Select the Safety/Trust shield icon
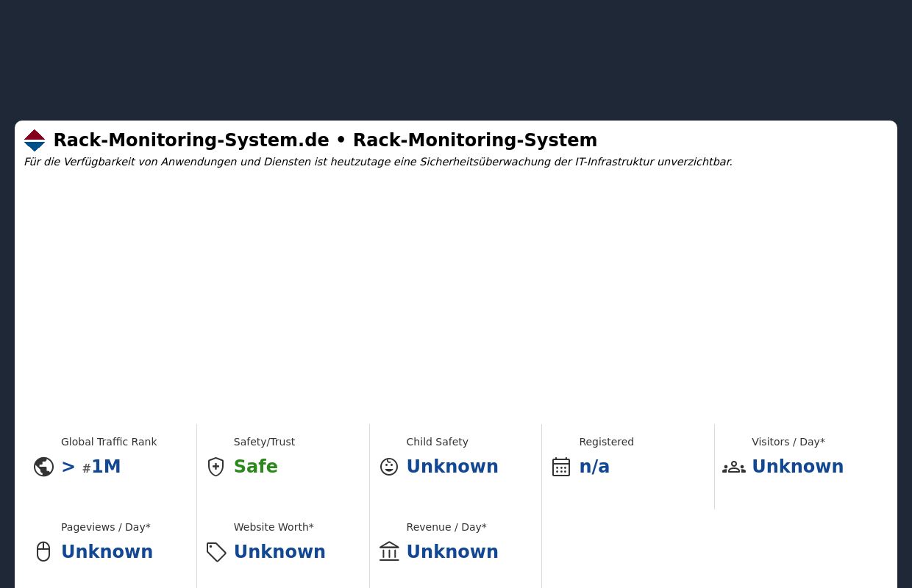The width and height of the screenshot is (912, 588). coord(215,466)
